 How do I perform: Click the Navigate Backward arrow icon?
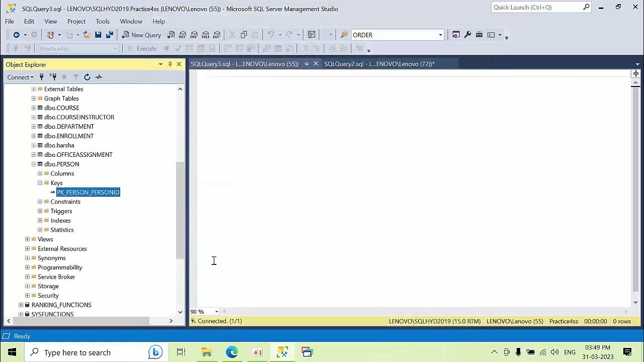click(16, 35)
